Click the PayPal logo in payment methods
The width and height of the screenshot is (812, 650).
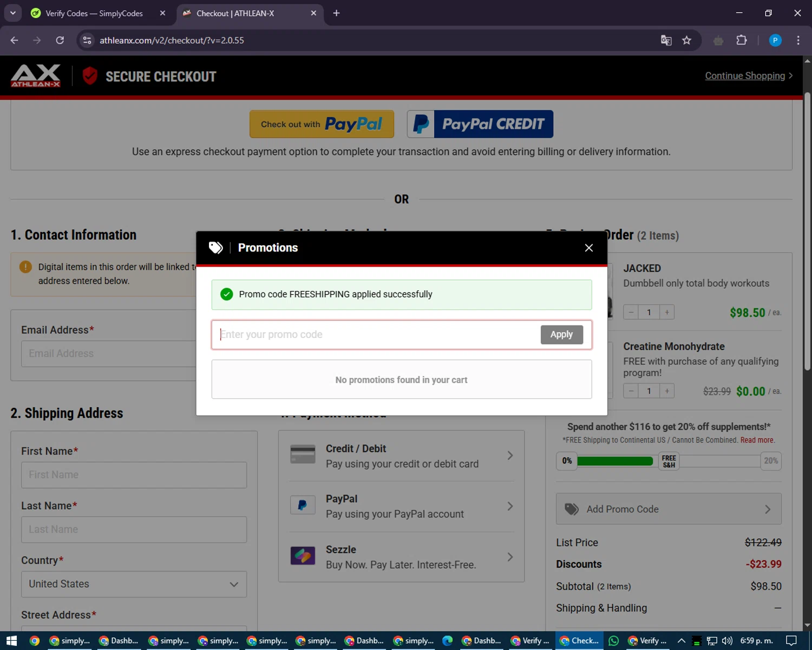(x=303, y=505)
